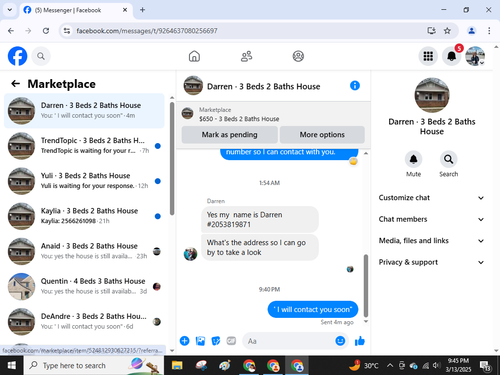Open the notifications bell with badge
500x375 pixels.
click(x=452, y=56)
